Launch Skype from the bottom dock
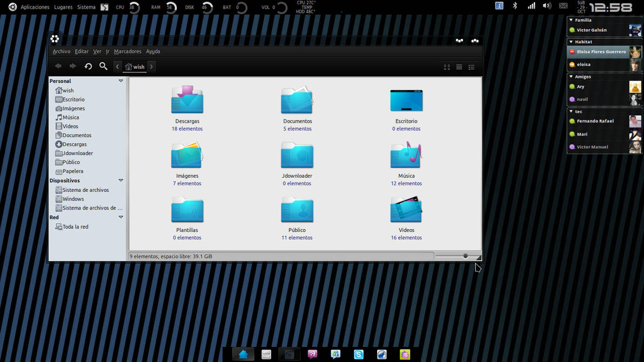Screen dimensions: 644x362 coord(359,354)
